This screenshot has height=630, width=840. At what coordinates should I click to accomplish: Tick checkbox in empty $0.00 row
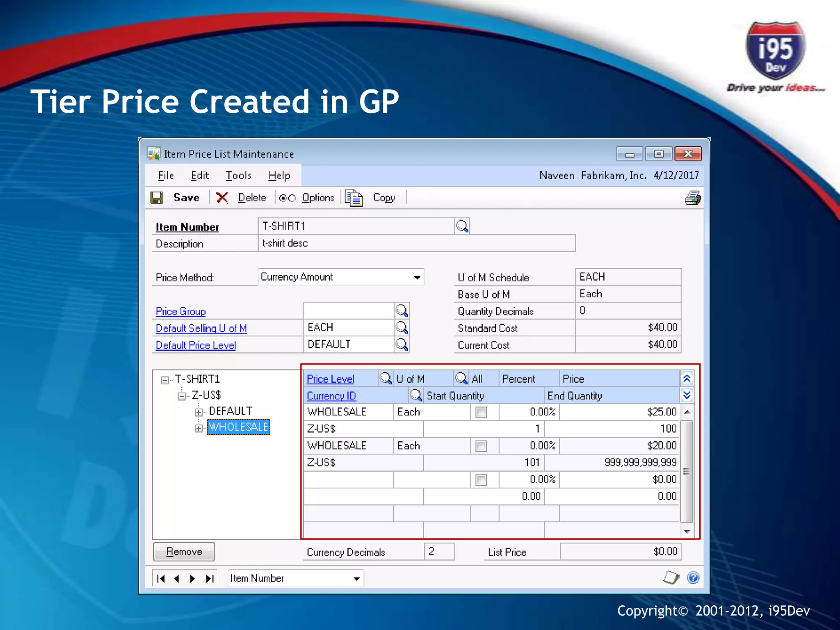tap(481, 479)
